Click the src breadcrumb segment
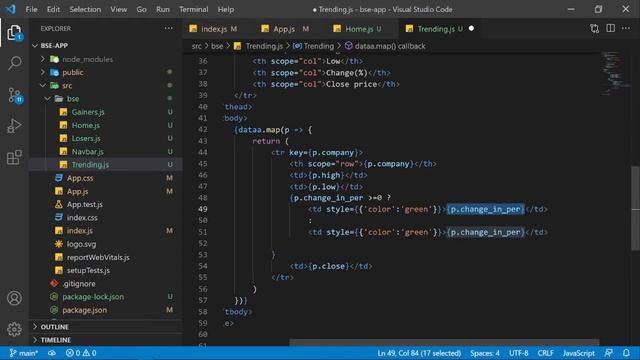 pyautogui.click(x=197, y=46)
